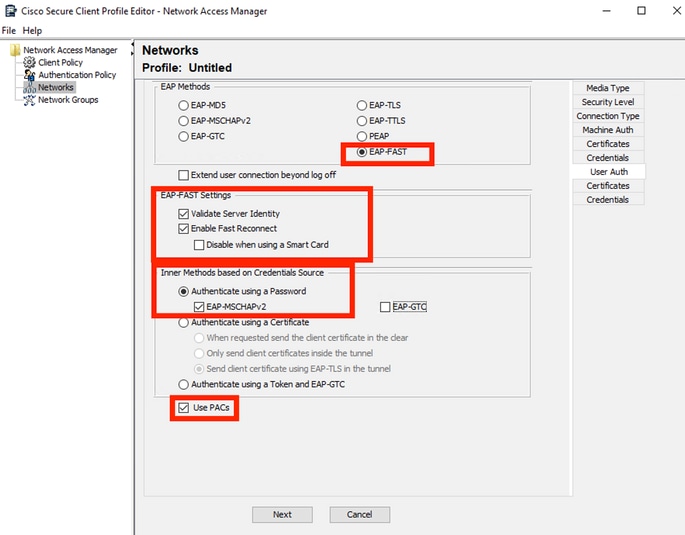This screenshot has height=535, width=685.
Task: Click the Network Groups icon
Action: pyautogui.click(x=29, y=100)
